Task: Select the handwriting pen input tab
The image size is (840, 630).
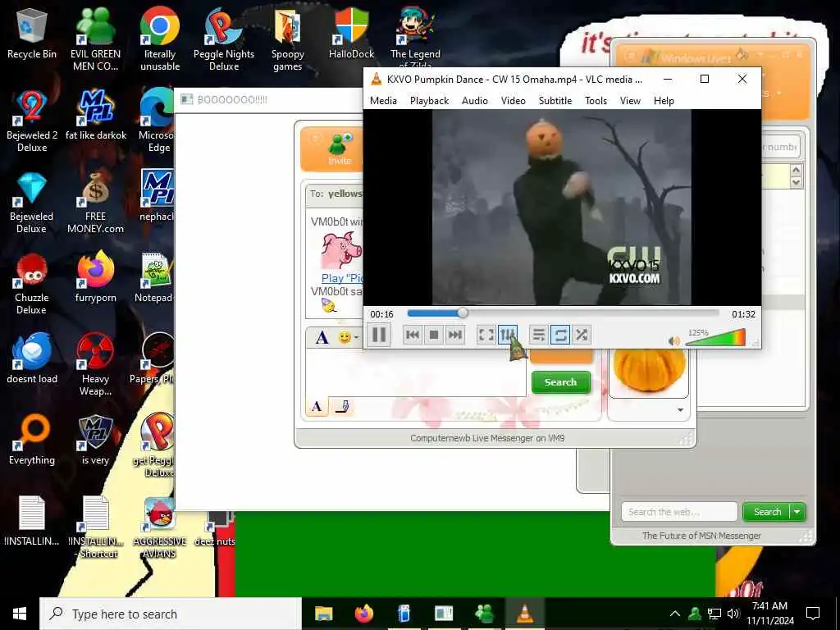Action: [x=342, y=407]
